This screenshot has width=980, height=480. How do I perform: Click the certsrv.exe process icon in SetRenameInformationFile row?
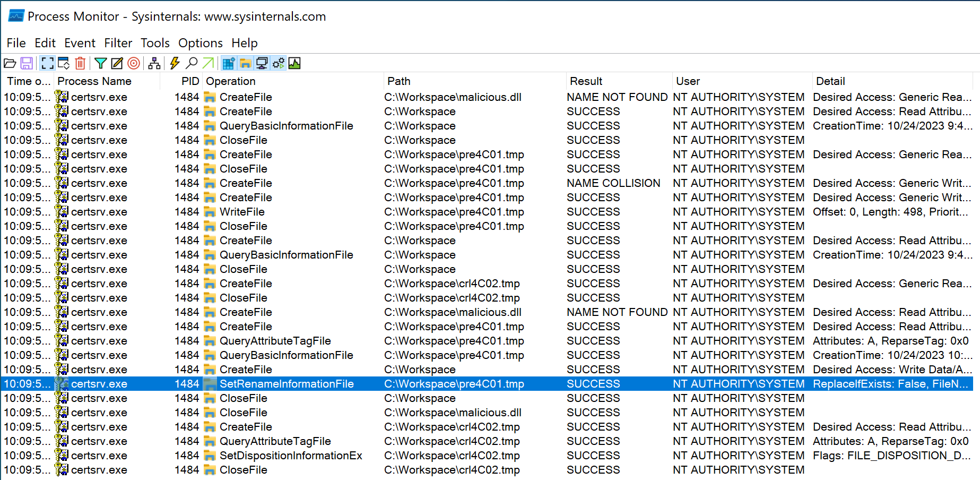coord(62,384)
